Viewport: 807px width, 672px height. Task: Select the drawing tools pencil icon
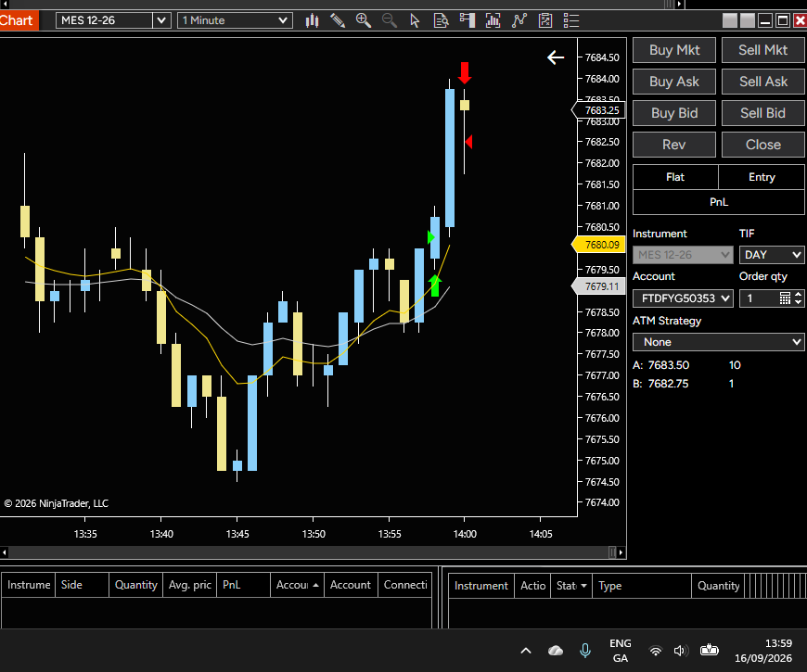click(338, 20)
